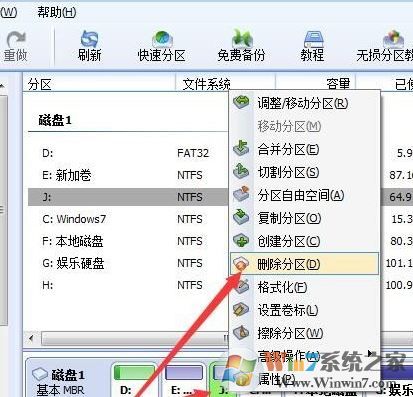Click the Refresh (刷新) toolbar icon
413x397 pixels.
89,39
